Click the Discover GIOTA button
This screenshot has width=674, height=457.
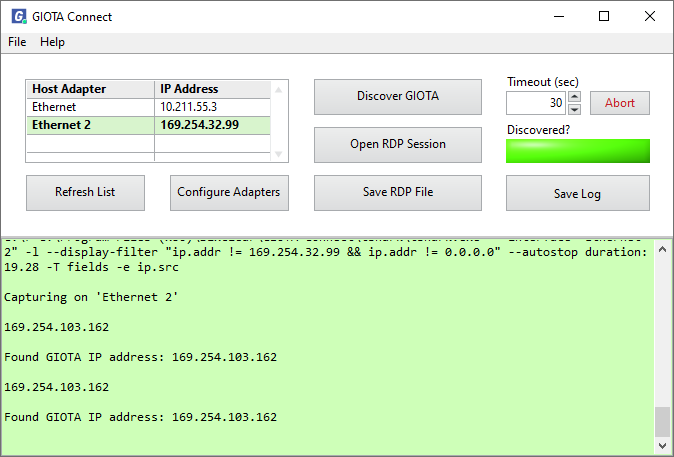(398, 97)
